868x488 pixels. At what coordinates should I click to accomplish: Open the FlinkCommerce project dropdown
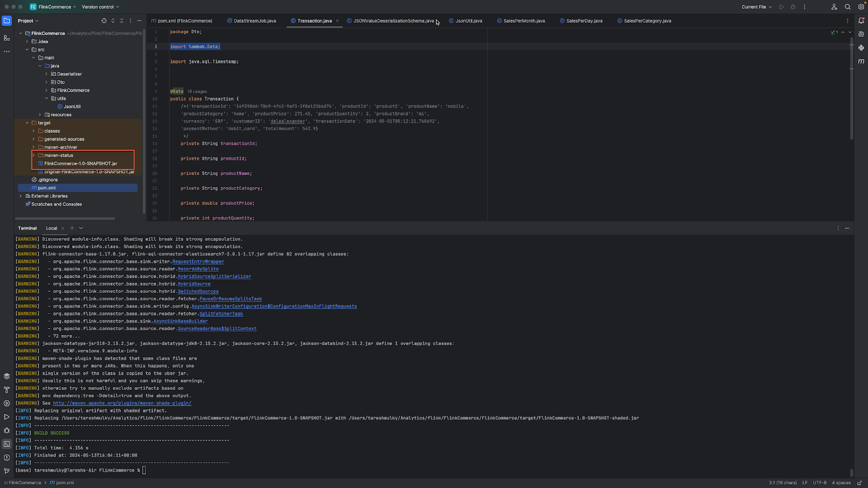(53, 7)
